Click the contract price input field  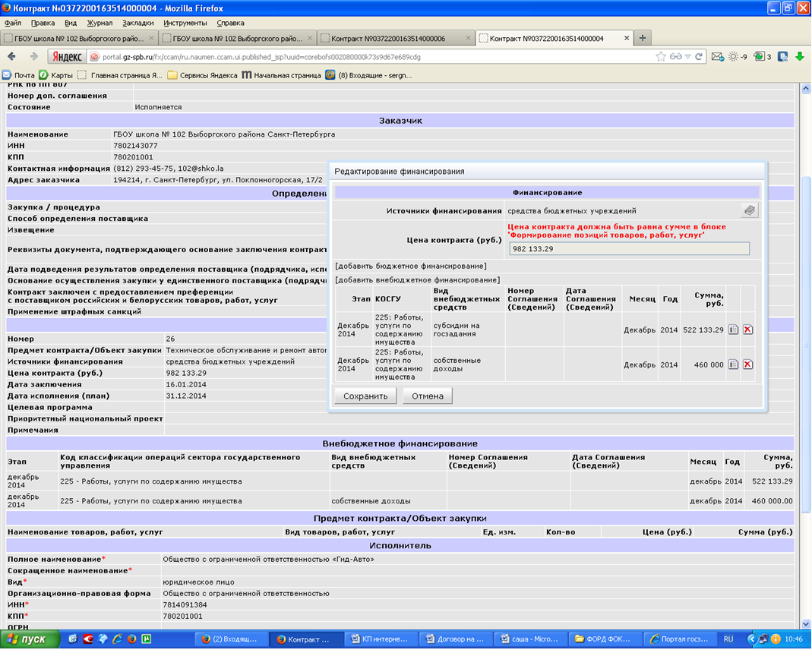[629, 249]
